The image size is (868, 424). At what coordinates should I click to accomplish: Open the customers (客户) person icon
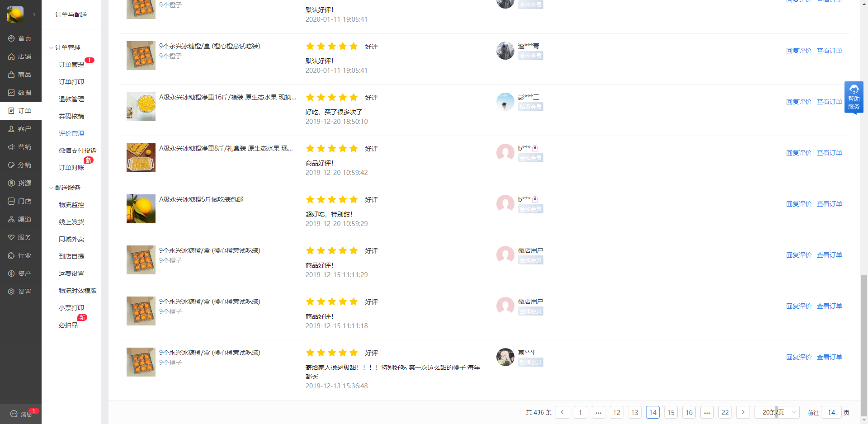click(x=11, y=129)
